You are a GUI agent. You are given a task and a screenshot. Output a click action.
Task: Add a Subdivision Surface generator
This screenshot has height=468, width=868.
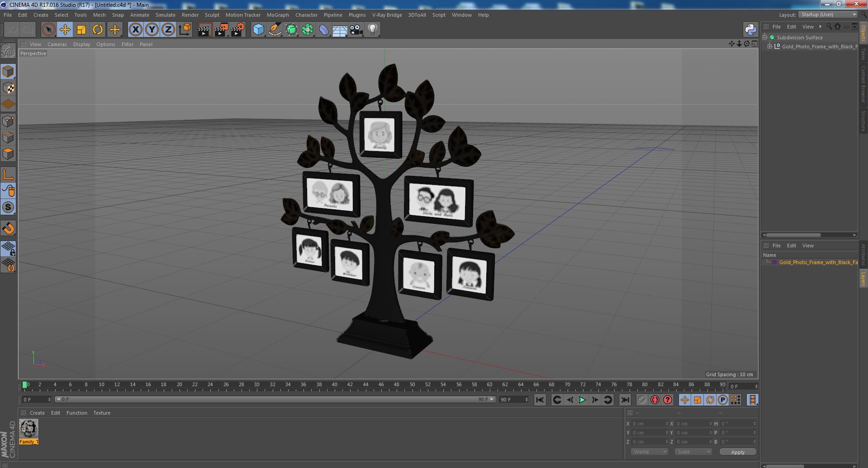[291, 30]
